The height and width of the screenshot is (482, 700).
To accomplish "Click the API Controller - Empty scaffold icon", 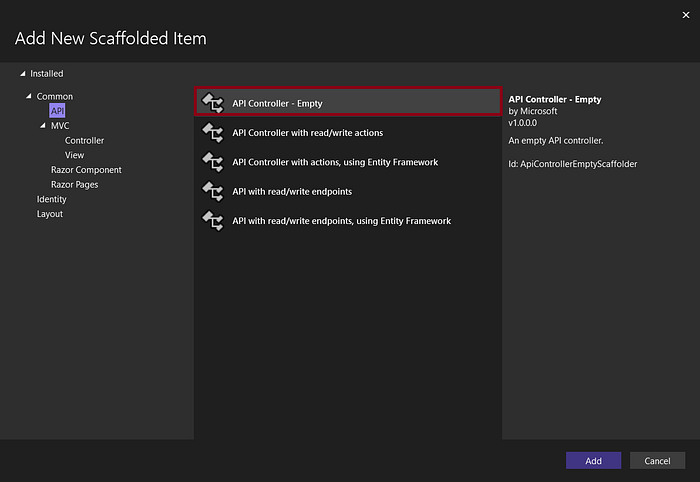I will click(212, 103).
